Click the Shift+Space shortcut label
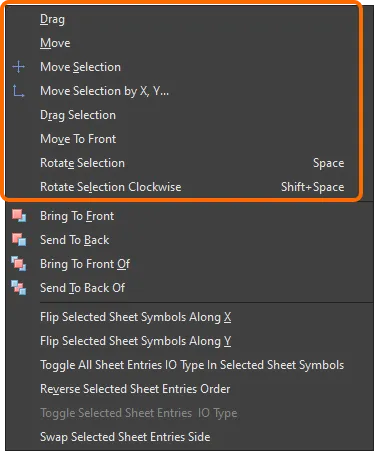This screenshot has width=374, height=451. pos(313,187)
